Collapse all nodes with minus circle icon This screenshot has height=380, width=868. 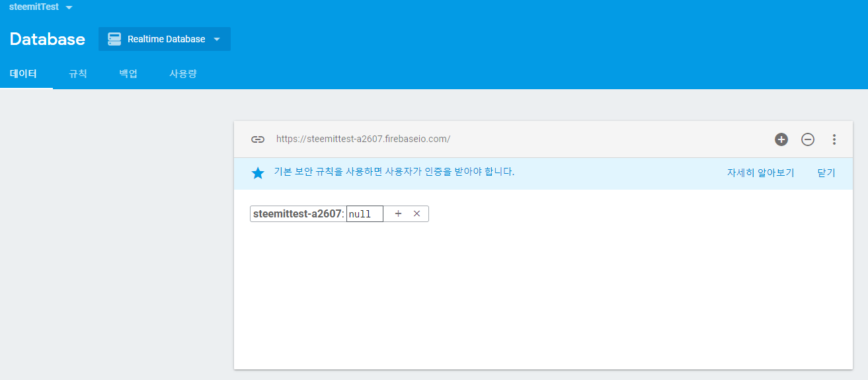click(808, 139)
